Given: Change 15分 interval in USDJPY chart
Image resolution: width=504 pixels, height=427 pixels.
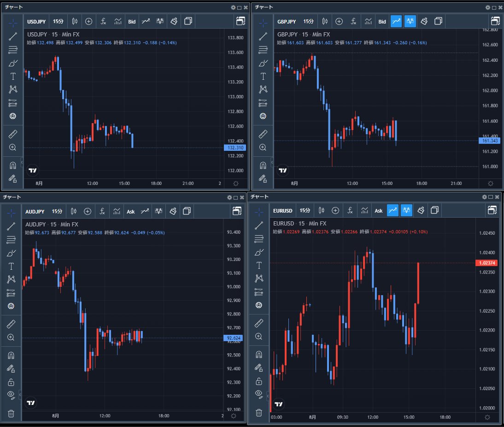Looking at the screenshot, I should click(x=58, y=21).
